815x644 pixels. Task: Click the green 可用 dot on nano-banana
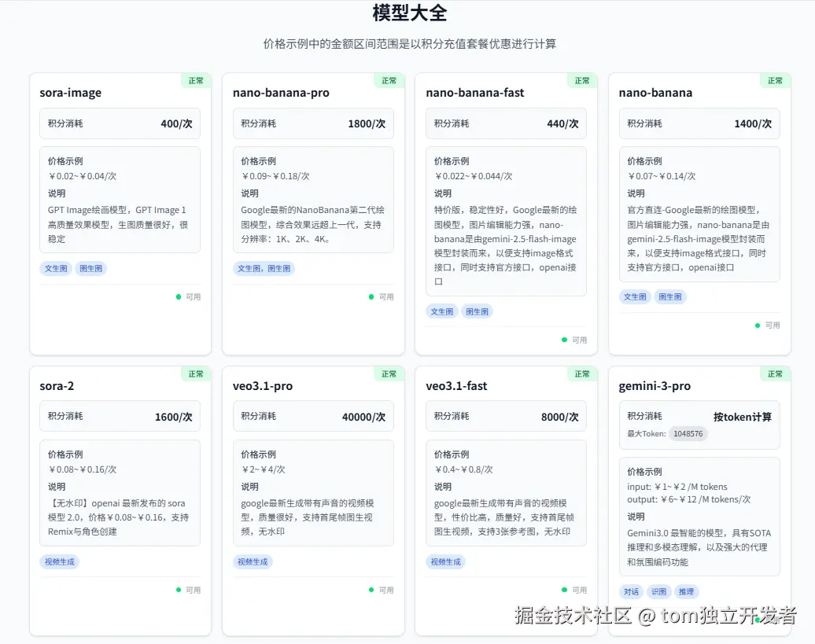click(x=758, y=326)
